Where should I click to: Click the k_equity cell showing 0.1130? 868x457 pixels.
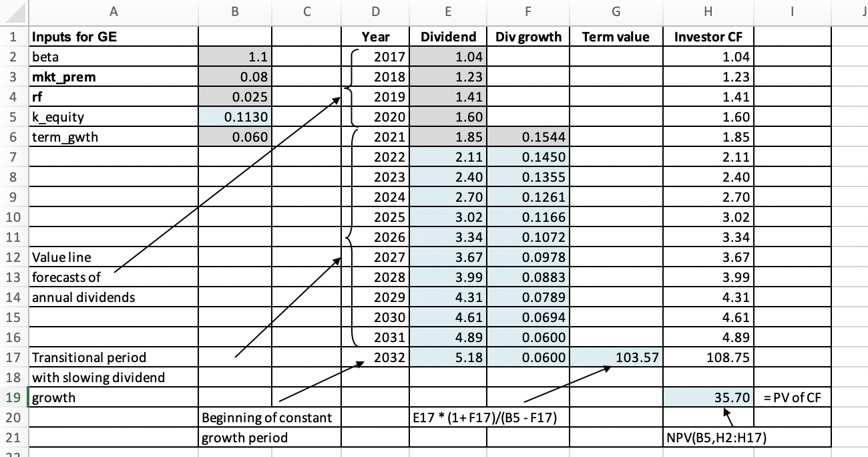[234, 117]
